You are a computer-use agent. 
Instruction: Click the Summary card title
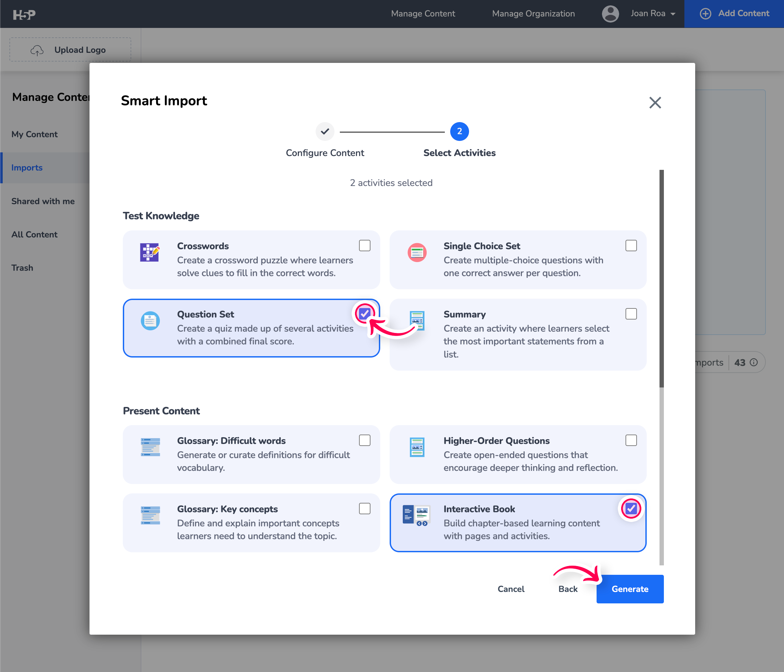point(464,314)
